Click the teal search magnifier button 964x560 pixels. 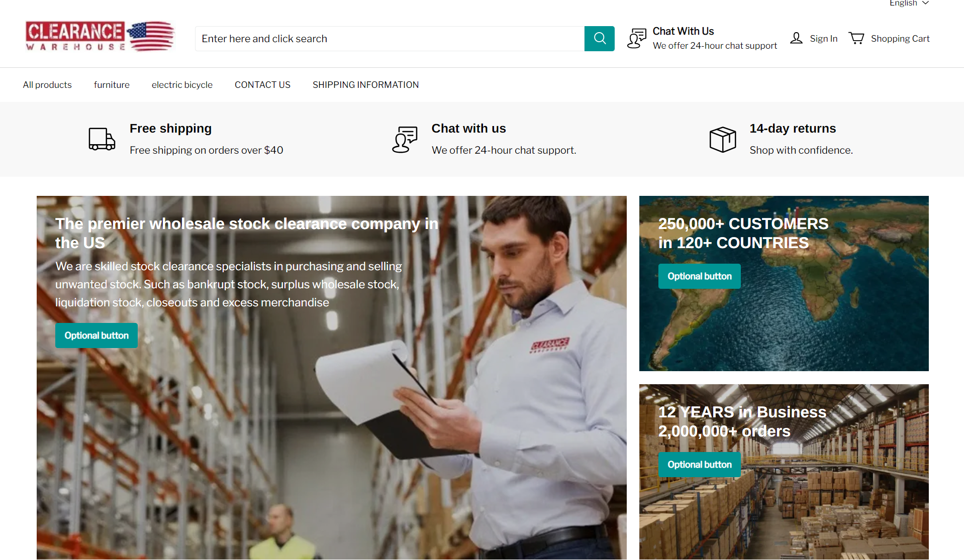599,39
